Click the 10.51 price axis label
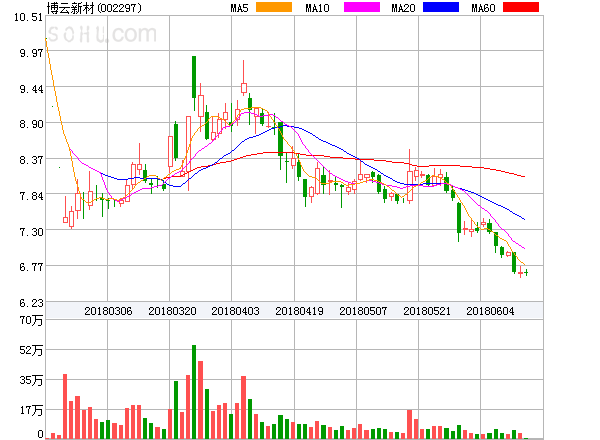Image resolution: width=600 pixels, height=440 pixels. [28, 17]
